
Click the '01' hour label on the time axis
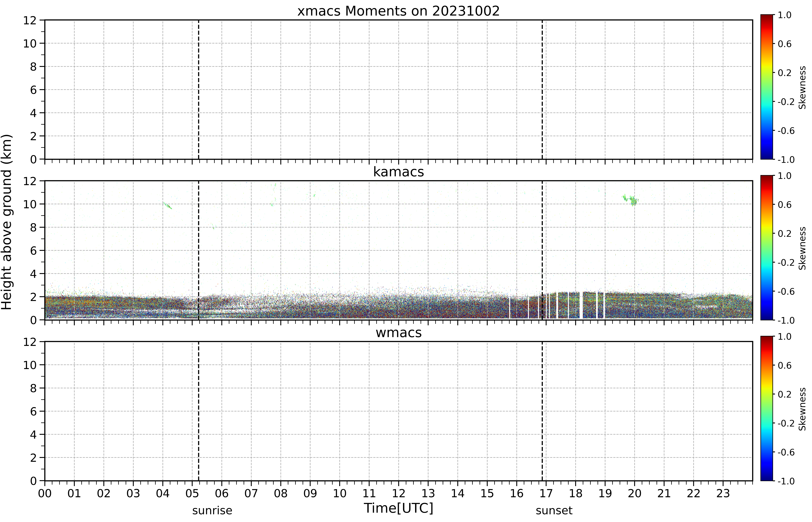point(74,493)
